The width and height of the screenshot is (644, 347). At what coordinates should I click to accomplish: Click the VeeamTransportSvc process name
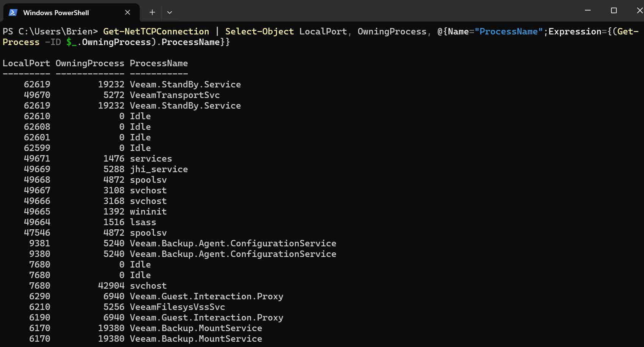175,95
